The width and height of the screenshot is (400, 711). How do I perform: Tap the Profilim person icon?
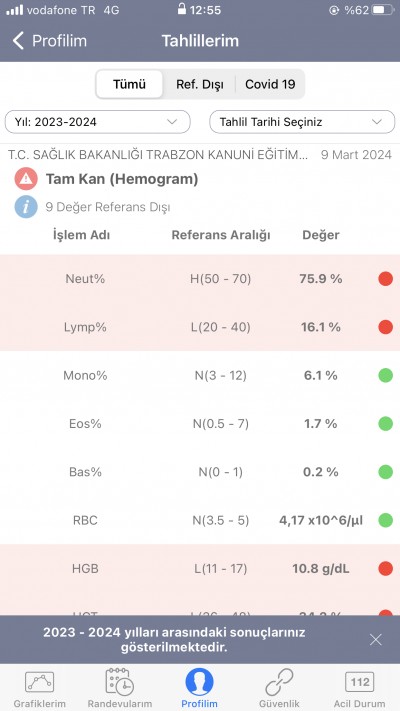click(x=200, y=682)
